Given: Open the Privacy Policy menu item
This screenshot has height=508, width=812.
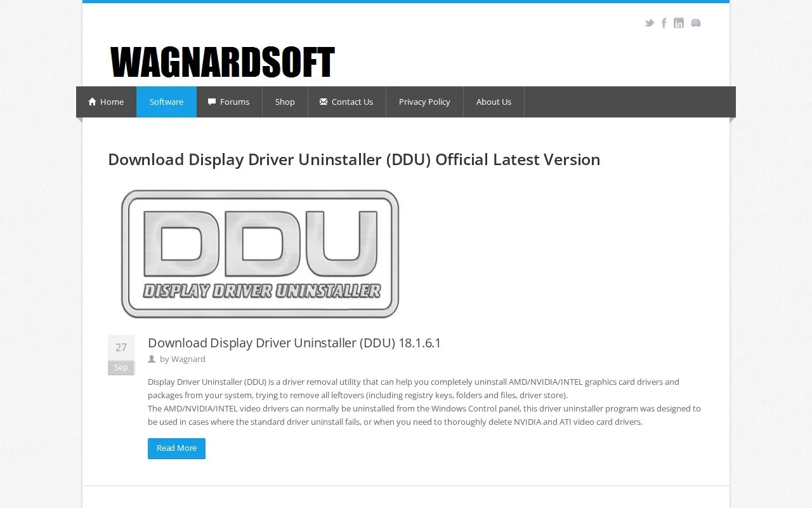Looking at the screenshot, I should point(424,102).
